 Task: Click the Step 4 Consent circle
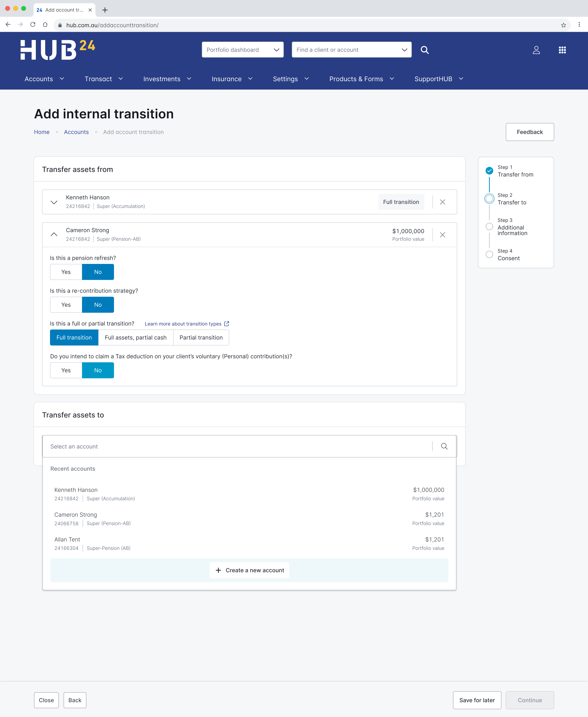click(489, 255)
